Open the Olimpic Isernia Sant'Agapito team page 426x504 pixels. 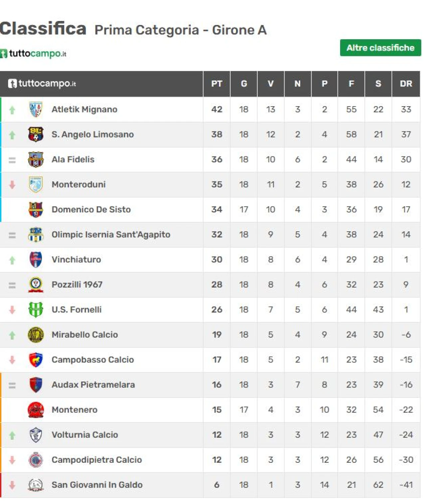tap(111, 235)
